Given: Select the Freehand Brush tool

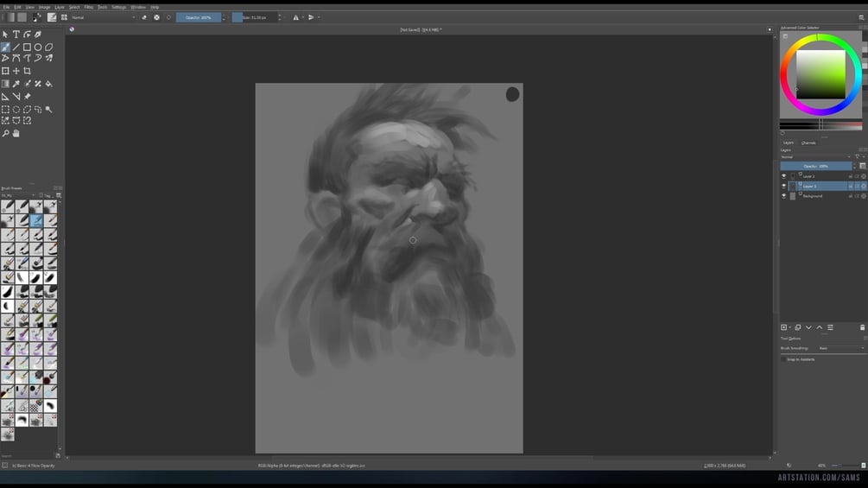Looking at the screenshot, I should (5, 47).
